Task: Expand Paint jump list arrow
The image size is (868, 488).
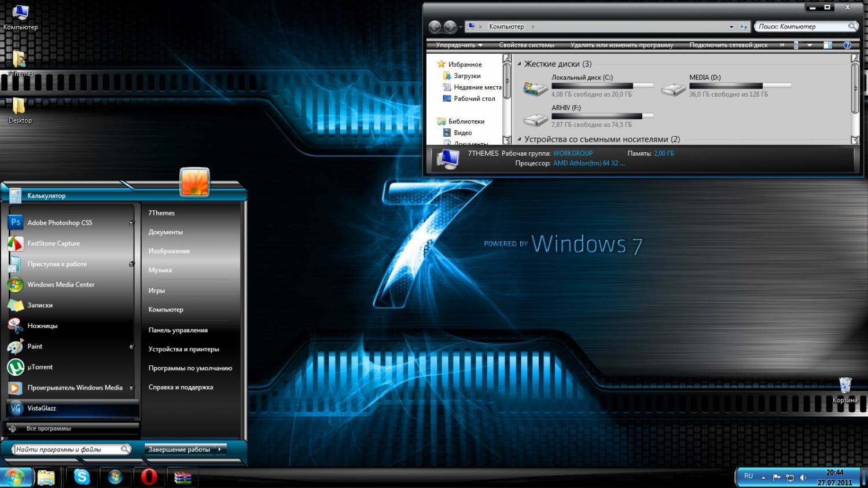Action: (x=131, y=347)
